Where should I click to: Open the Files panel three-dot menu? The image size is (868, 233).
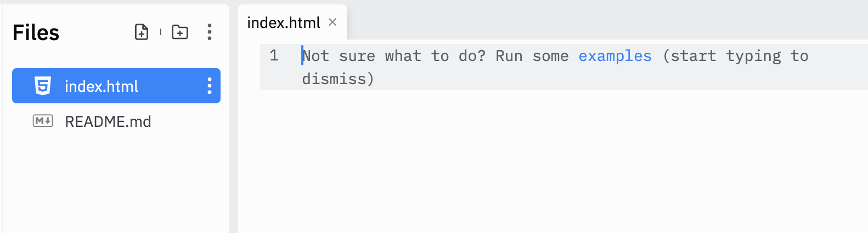point(210,32)
